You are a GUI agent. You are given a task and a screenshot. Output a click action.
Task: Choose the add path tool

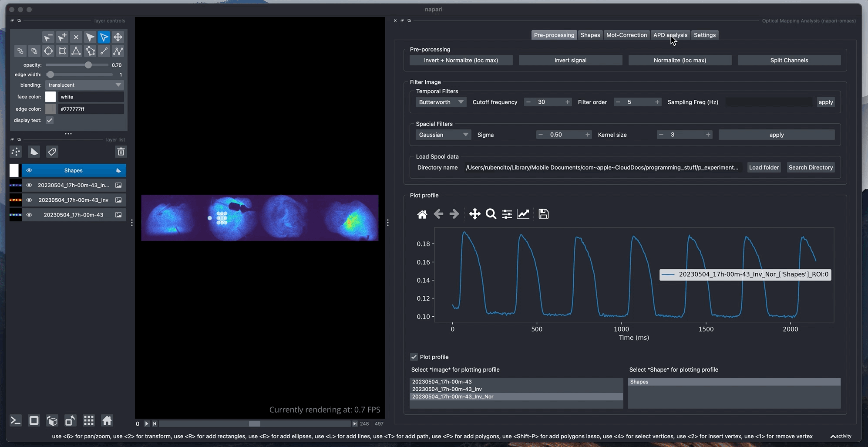tap(118, 51)
